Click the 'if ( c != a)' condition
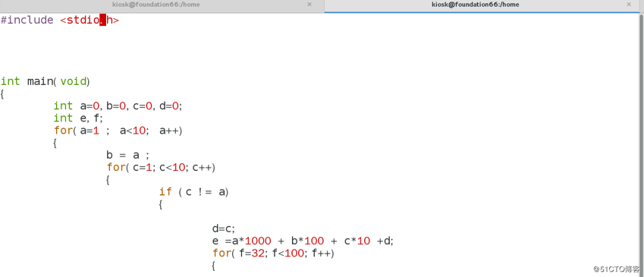The image size is (644, 277). coord(194,192)
